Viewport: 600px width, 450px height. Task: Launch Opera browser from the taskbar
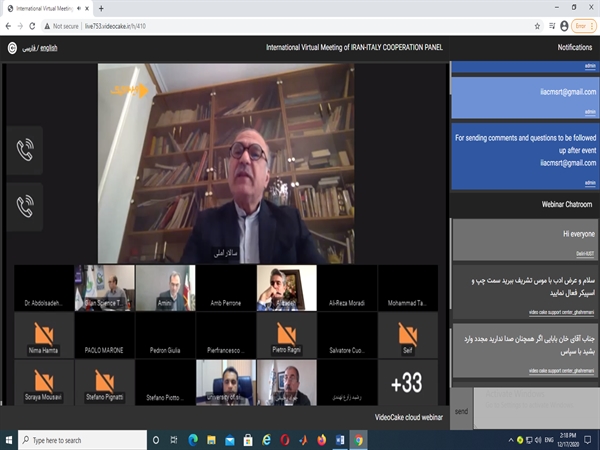pos(285,440)
